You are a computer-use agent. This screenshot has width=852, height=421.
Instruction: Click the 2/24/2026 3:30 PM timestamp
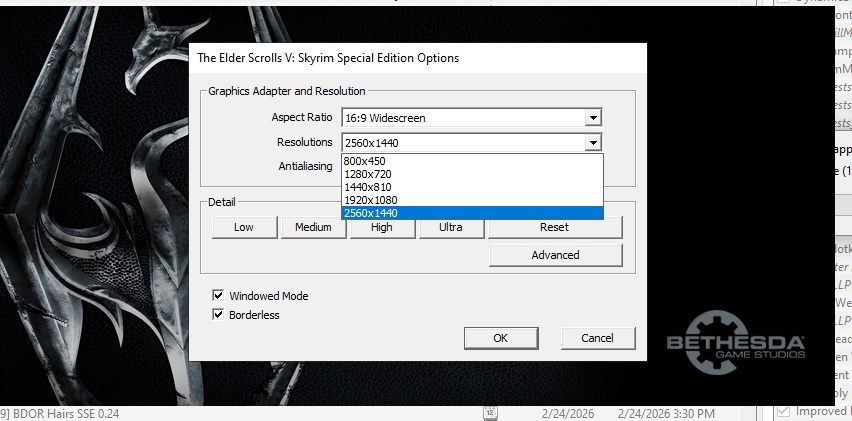666,414
